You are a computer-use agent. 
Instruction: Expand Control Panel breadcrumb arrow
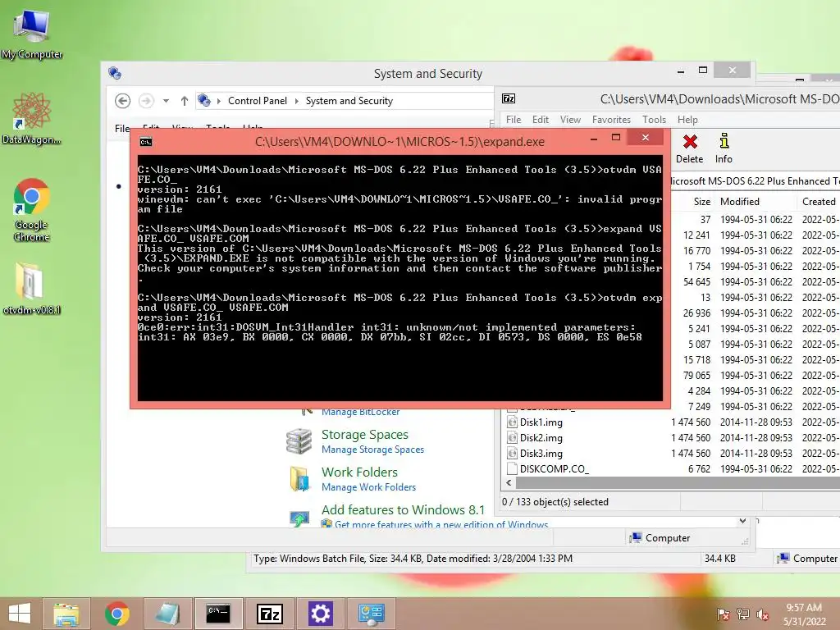pos(296,101)
